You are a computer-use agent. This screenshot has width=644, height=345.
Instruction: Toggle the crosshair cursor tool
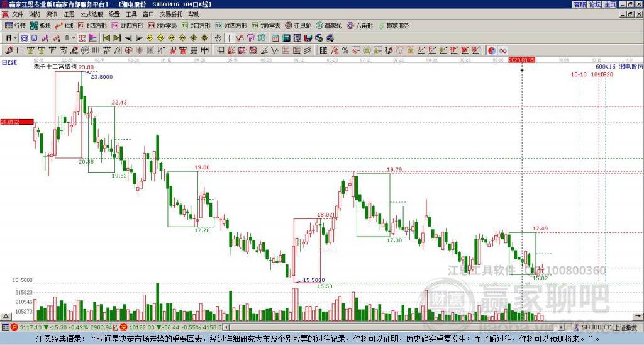(x=229, y=38)
